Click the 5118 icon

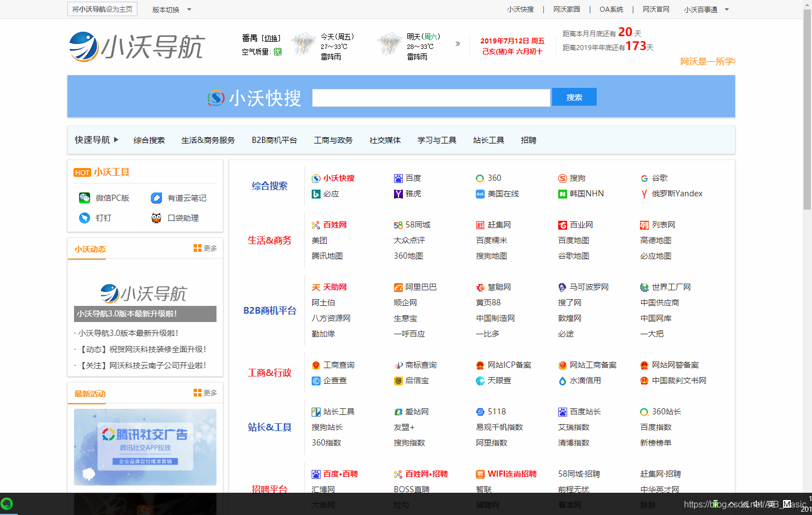pos(480,412)
